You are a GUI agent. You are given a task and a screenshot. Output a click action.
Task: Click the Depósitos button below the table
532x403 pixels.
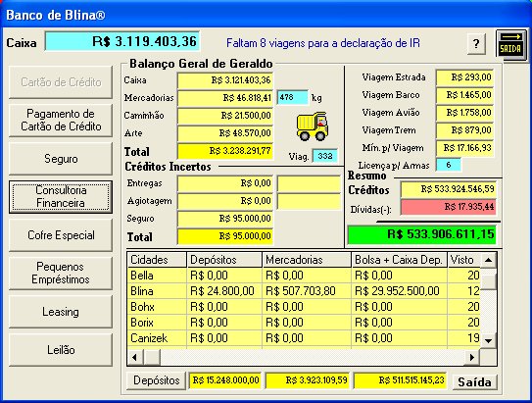[156, 380]
